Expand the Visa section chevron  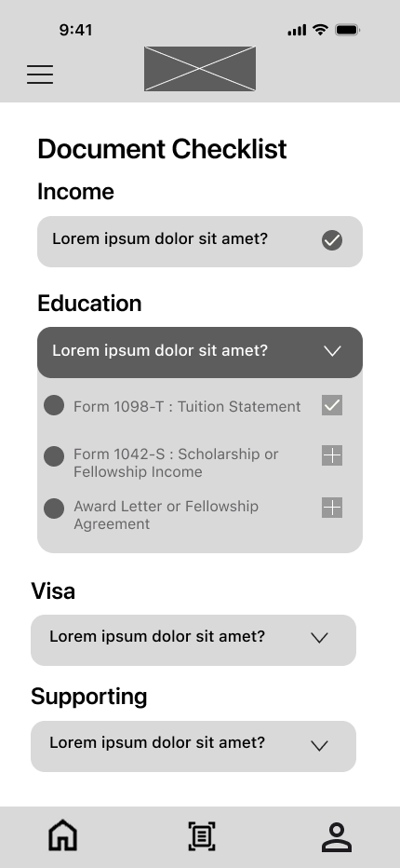(x=319, y=638)
